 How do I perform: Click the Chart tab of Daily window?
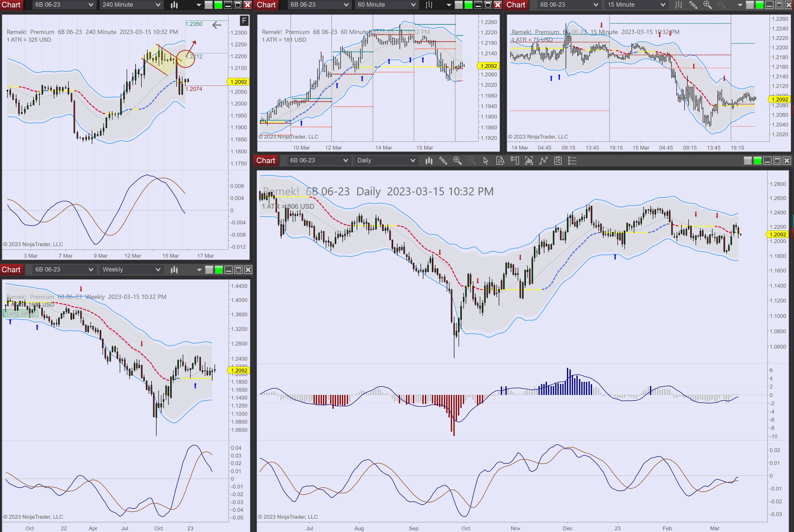point(266,161)
